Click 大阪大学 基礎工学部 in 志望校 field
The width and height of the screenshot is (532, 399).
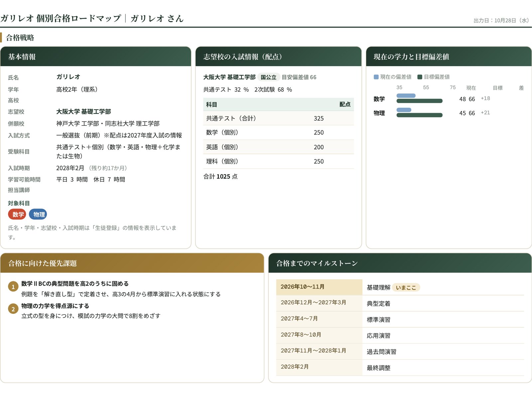tap(83, 111)
